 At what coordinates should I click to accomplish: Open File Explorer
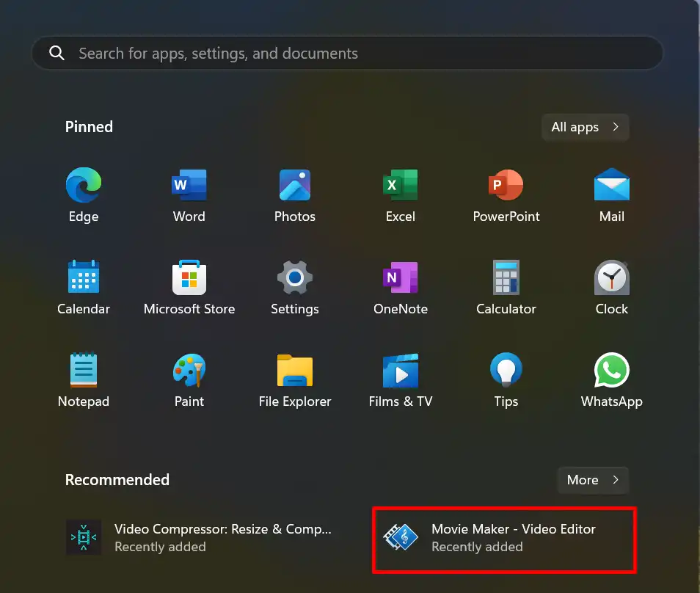tap(295, 379)
